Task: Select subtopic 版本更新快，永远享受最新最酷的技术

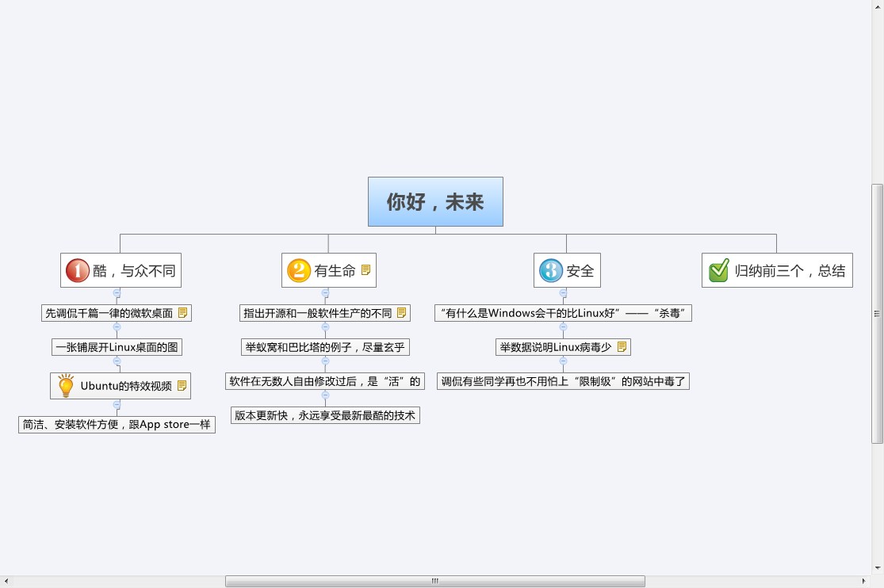Action: pos(325,415)
